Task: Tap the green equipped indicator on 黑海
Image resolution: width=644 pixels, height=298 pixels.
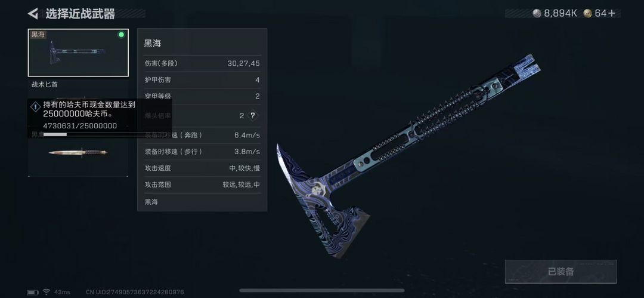Action: (x=121, y=35)
